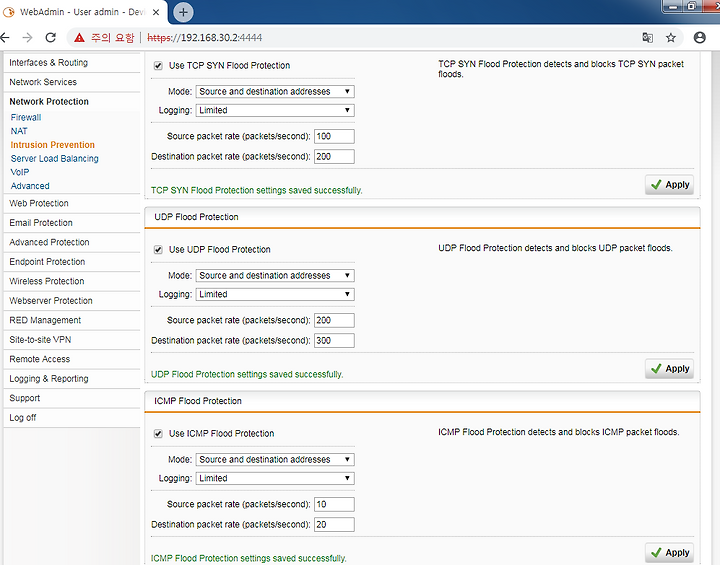Open Web Protection menu
The width and height of the screenshot is (720, 565).
point(72,203)
